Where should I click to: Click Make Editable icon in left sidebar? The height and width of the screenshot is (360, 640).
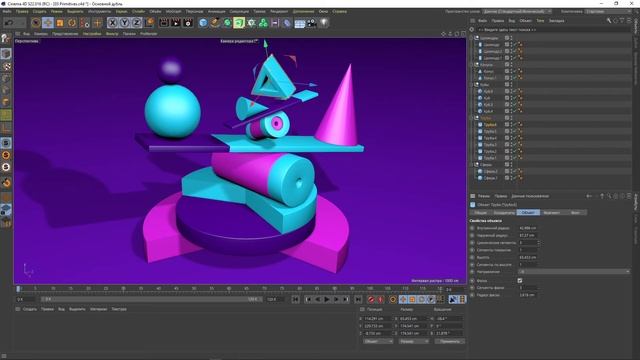coord(6,39)
